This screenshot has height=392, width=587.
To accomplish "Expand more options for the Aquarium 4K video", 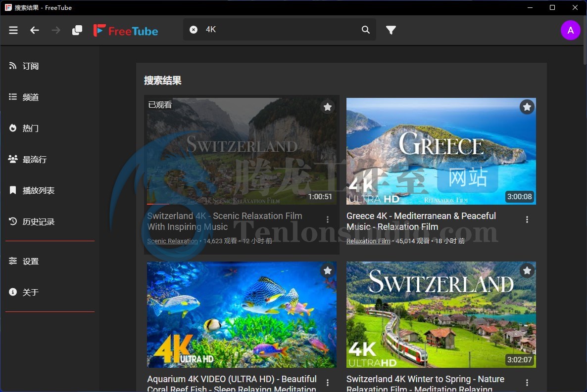I will click(x=328, y=383).
